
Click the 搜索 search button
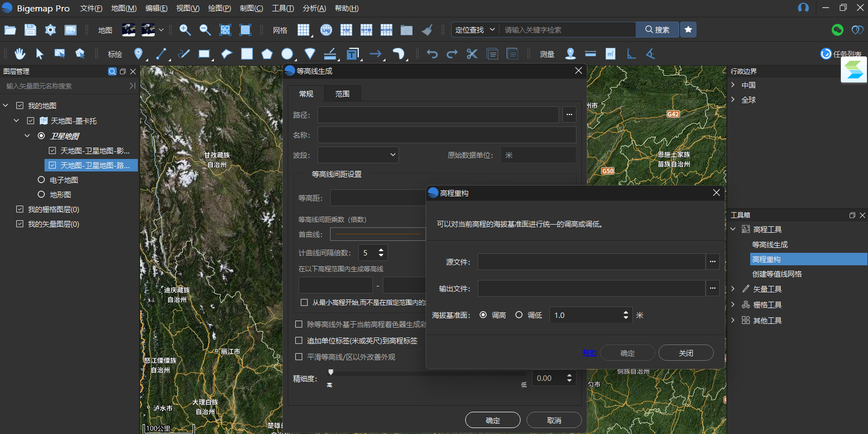point(657,30)
